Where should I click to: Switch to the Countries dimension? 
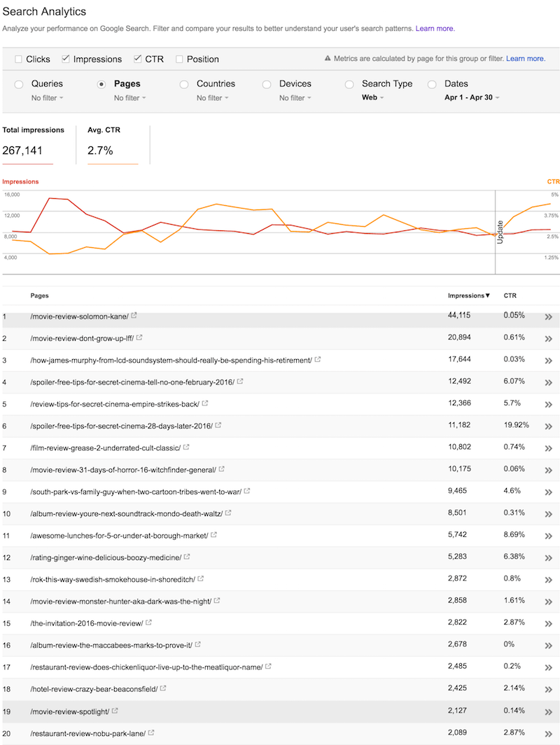[183, 83]
